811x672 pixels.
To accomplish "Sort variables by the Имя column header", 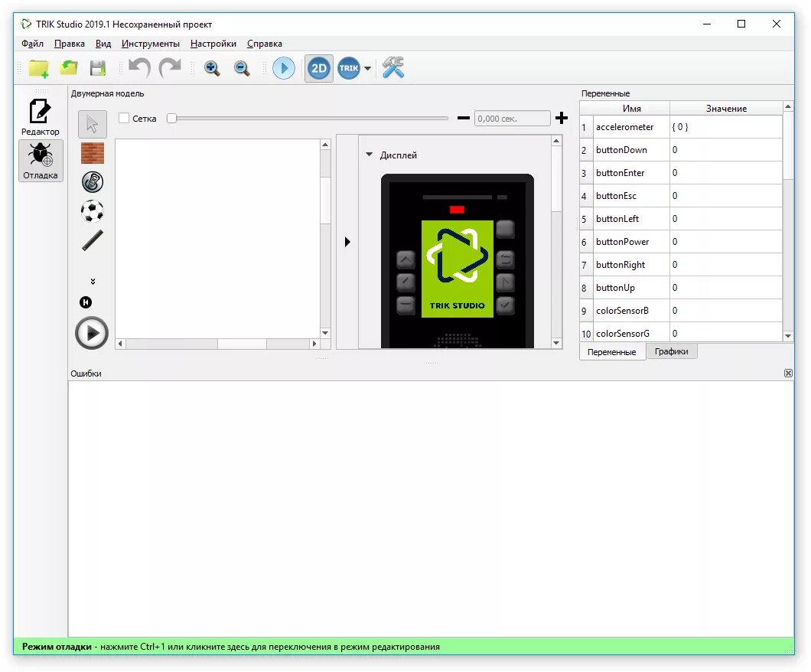I will (x=631, y=108).
